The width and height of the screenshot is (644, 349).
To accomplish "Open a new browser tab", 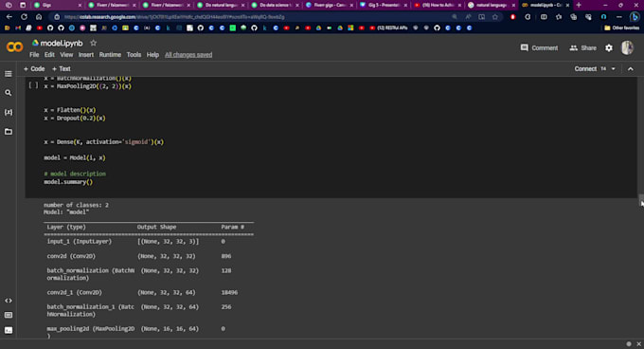I will (x=579, y=5).
